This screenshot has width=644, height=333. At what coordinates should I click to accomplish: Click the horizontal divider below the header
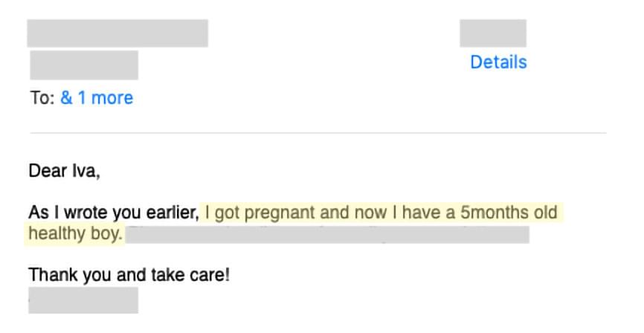click(318, 133)
